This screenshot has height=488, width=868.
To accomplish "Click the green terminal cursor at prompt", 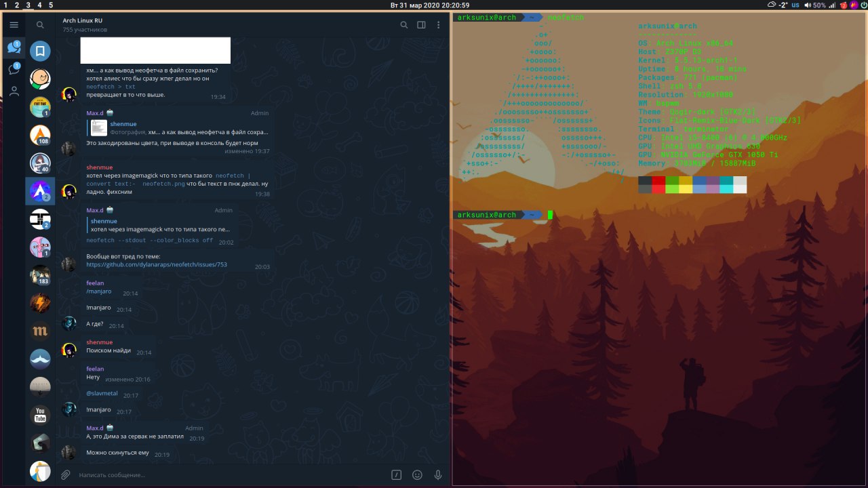I will [x=551, y=215].
